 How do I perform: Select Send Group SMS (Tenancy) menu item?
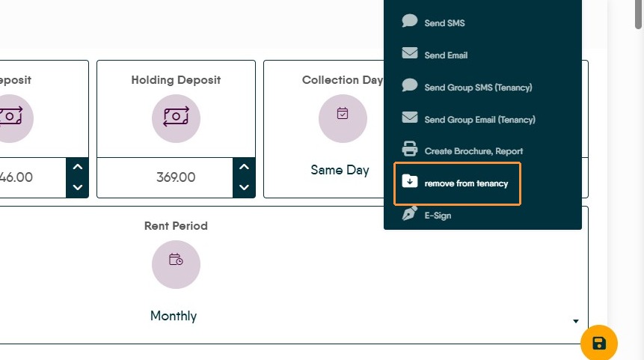point(478,88)
